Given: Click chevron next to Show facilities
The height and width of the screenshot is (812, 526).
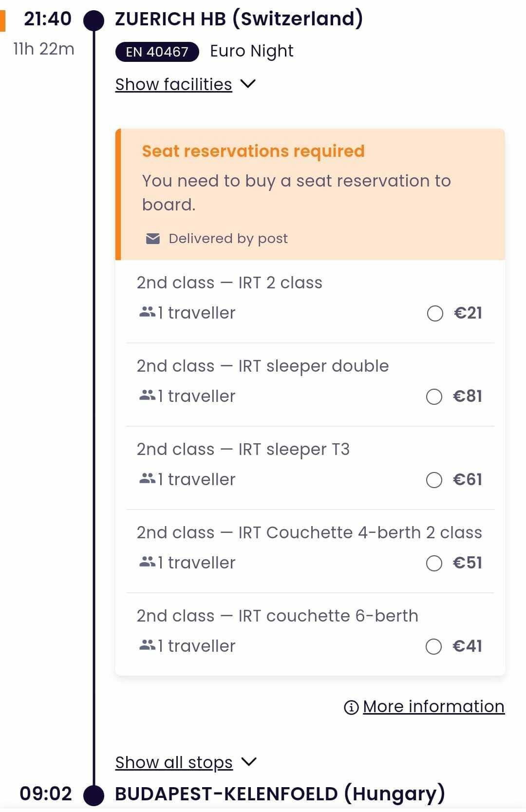Looking at the screenshot, I should click(x=248, y=84).
